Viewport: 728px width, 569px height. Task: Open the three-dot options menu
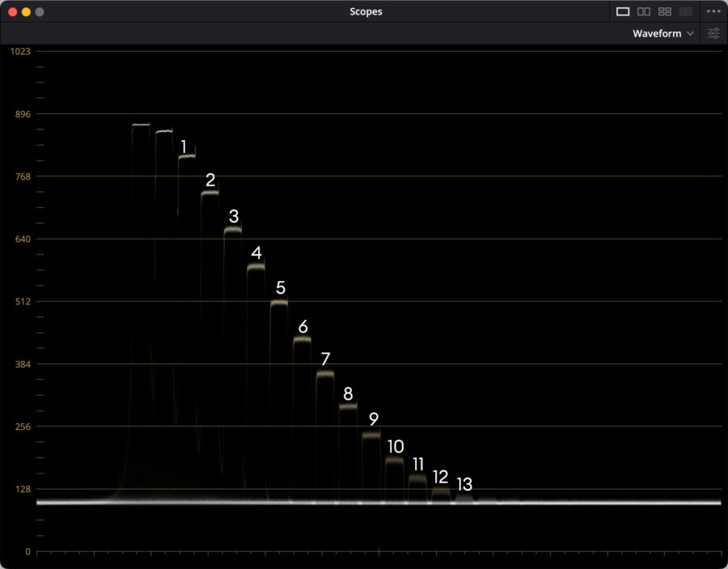713,11
